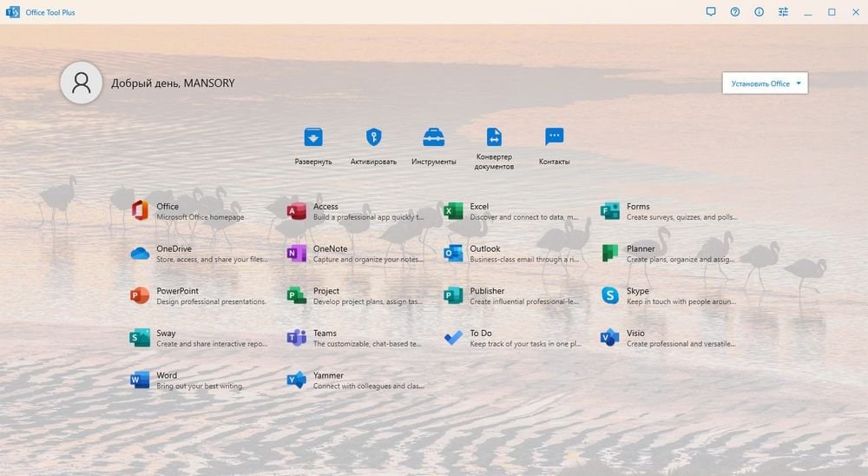Click the Активировать shield icon
This screenshot has height=476, width=868.
click(x=373, y=137)
